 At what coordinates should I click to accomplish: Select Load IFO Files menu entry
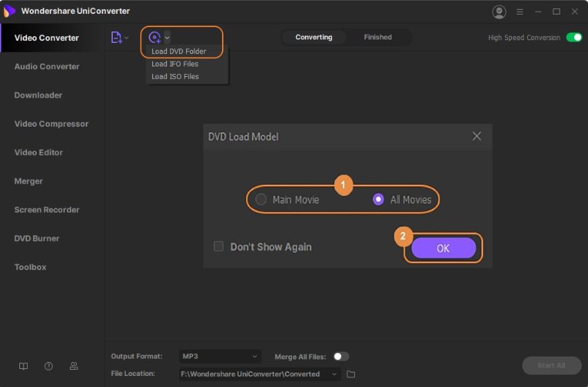click(x=175, y=64)
